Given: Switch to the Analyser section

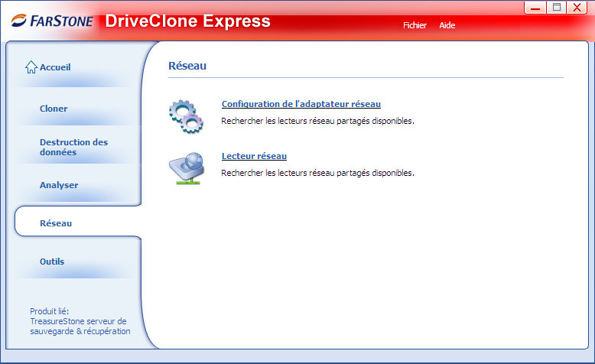Looking at the screenshot, I should click(59, 185).
